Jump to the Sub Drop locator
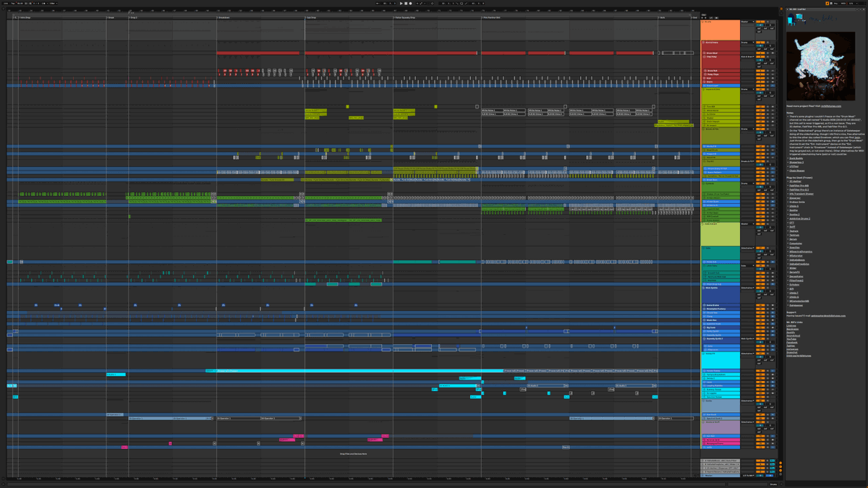 click(311, 17)
